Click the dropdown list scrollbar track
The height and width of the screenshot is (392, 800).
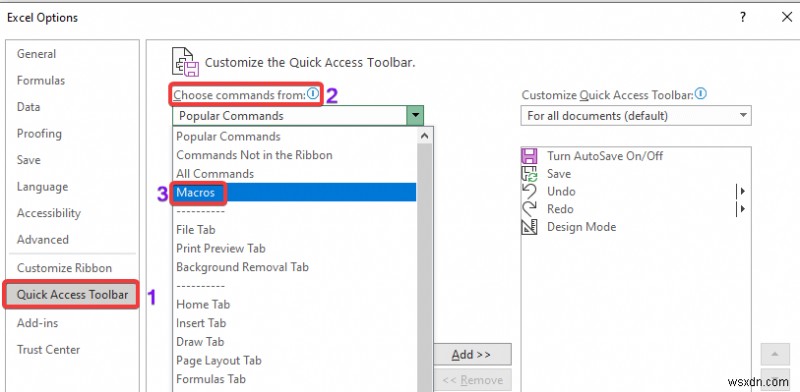click(424, 268)
